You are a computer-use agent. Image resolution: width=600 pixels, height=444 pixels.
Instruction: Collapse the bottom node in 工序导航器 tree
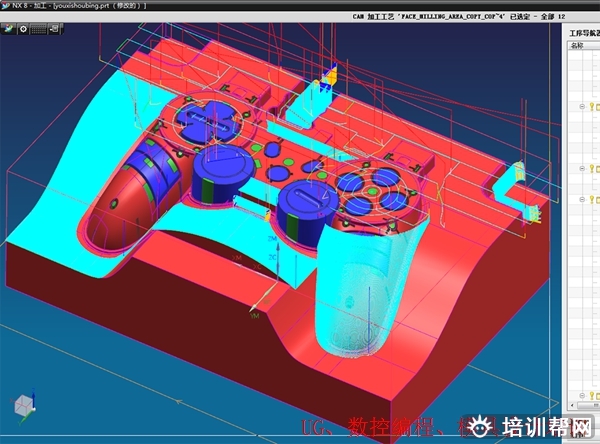click(582, 198)
